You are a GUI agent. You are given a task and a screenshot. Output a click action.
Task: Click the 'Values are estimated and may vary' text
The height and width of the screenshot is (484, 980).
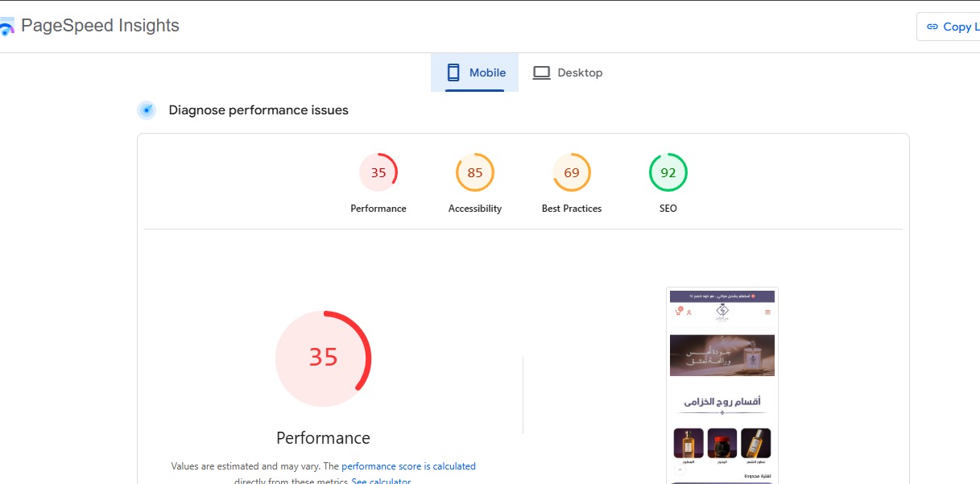245,466
